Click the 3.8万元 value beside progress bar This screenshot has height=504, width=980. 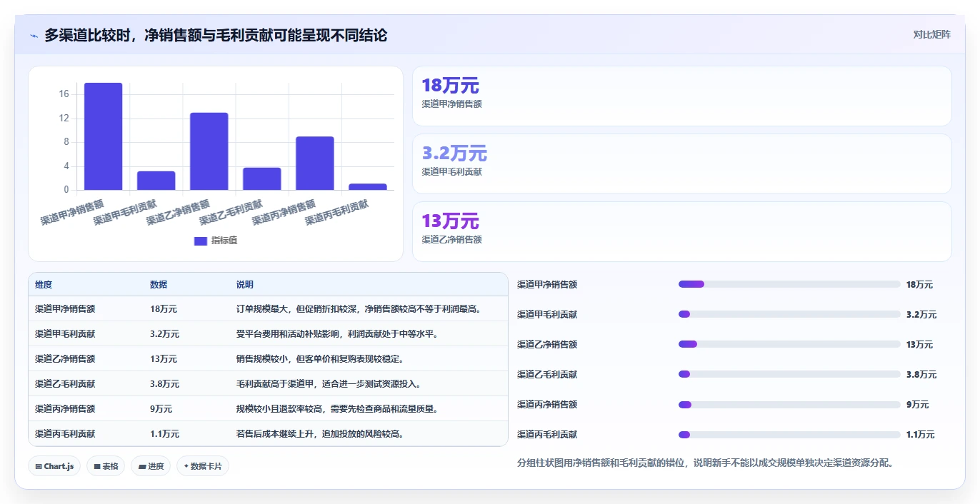tap(921, 374)
